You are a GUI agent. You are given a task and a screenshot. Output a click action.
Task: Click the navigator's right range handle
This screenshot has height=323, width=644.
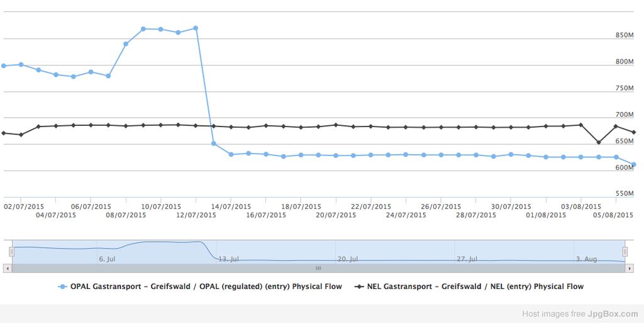click(625, 251)
